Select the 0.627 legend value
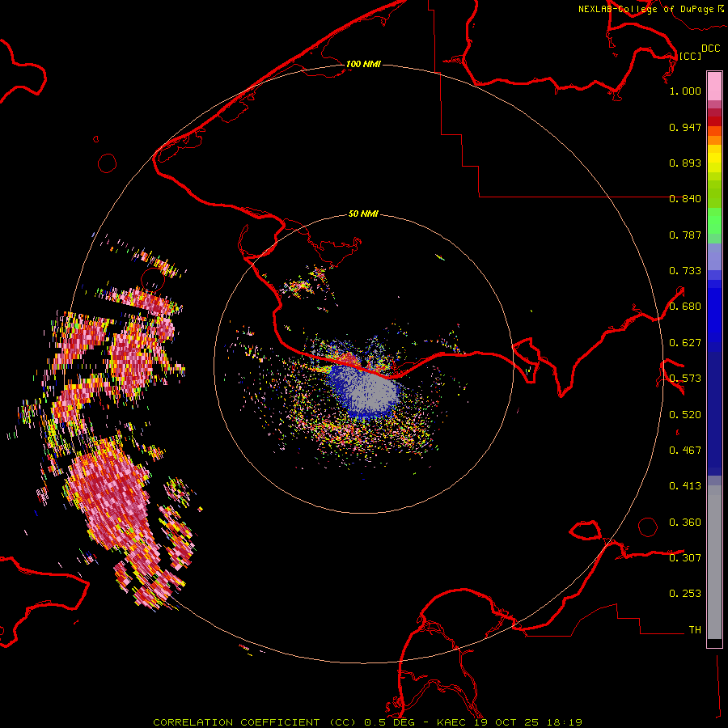 [x=685, y=343]
